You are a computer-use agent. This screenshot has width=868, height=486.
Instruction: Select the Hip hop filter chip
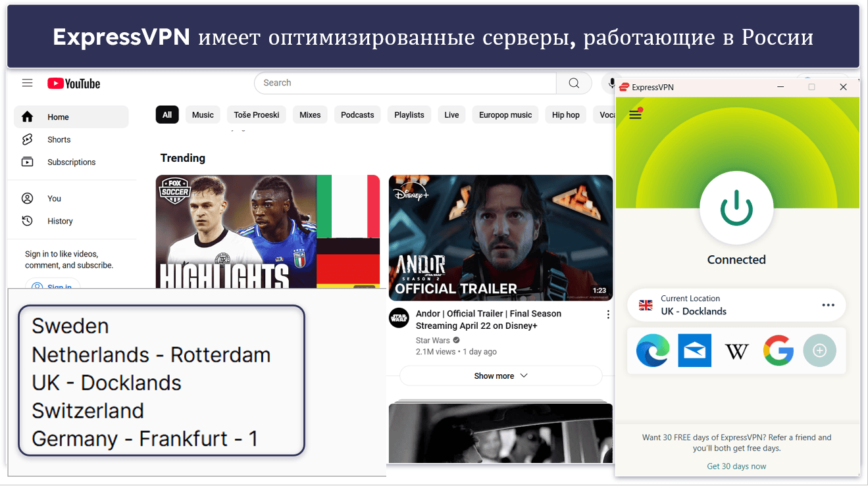pos(566,114)
